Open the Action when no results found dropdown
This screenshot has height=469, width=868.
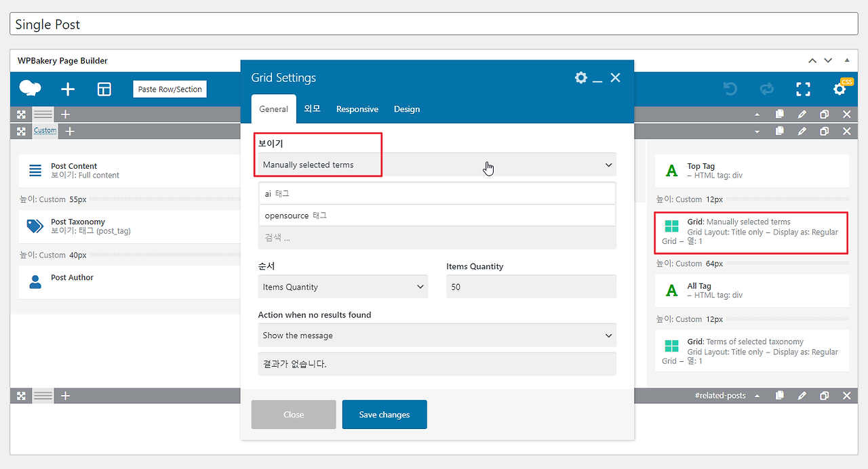coord(437,335)
